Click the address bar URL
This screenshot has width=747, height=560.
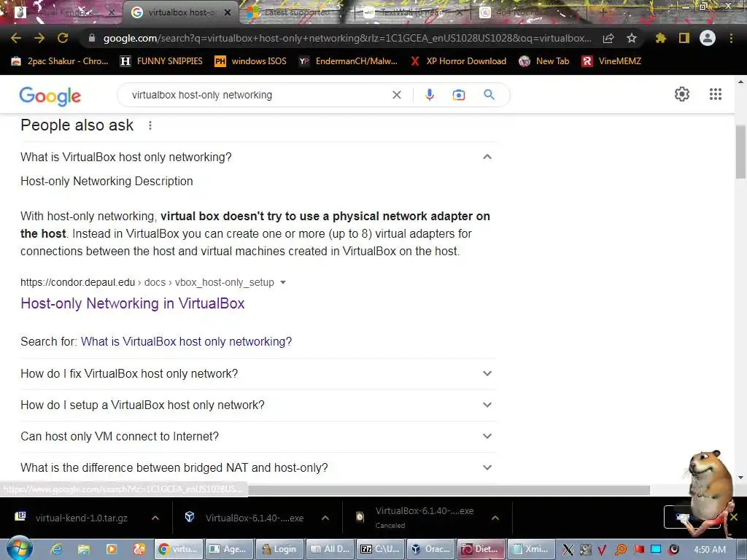click(x=347, y=38)
